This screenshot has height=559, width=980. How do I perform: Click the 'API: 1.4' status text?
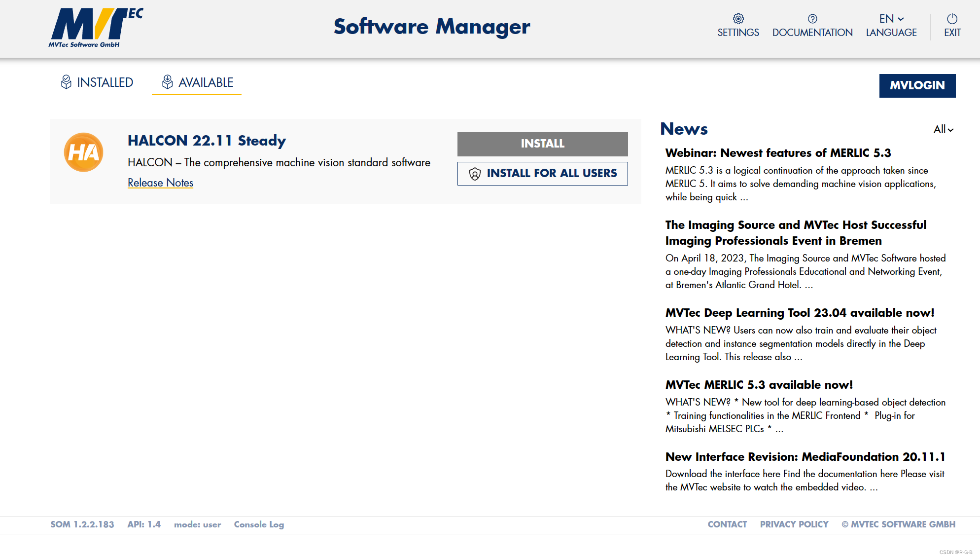pos(144,524)
